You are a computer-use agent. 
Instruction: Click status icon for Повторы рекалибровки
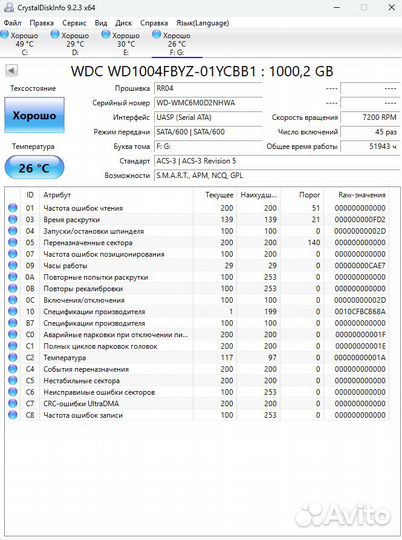click(13, 288)
